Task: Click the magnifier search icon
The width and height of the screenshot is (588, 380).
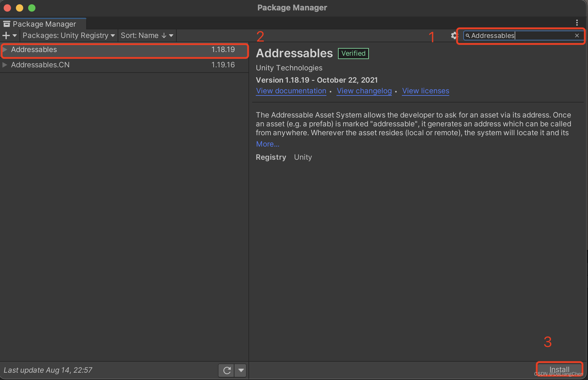Action: click(x=467, y=36)
